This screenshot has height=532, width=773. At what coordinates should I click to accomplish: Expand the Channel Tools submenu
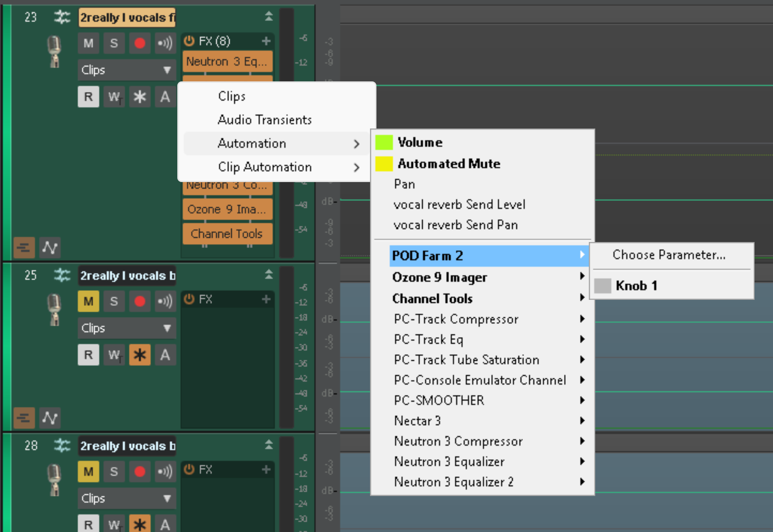click(489, 299)
